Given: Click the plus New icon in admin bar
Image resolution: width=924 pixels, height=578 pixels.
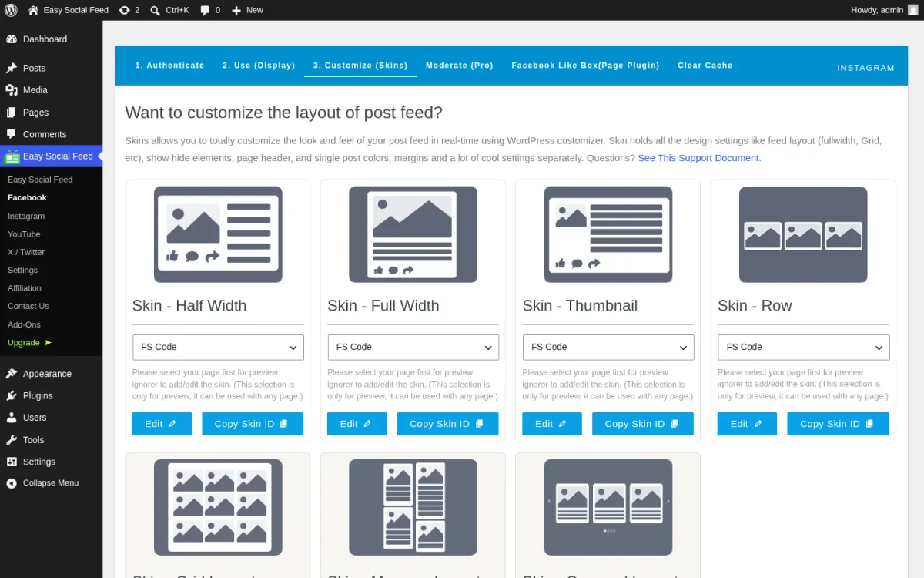Looking at the screenshot, I should (x=236, y=10).
